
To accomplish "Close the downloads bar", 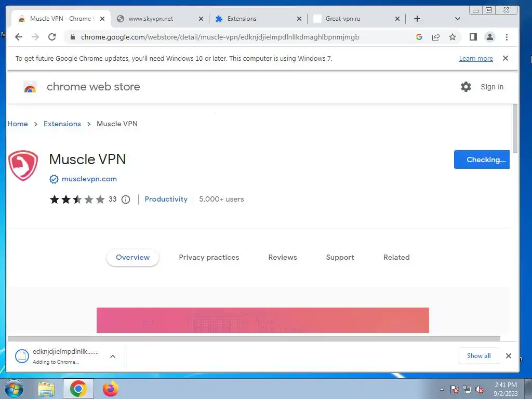I will pyautogui.click(x=508, y=356).
